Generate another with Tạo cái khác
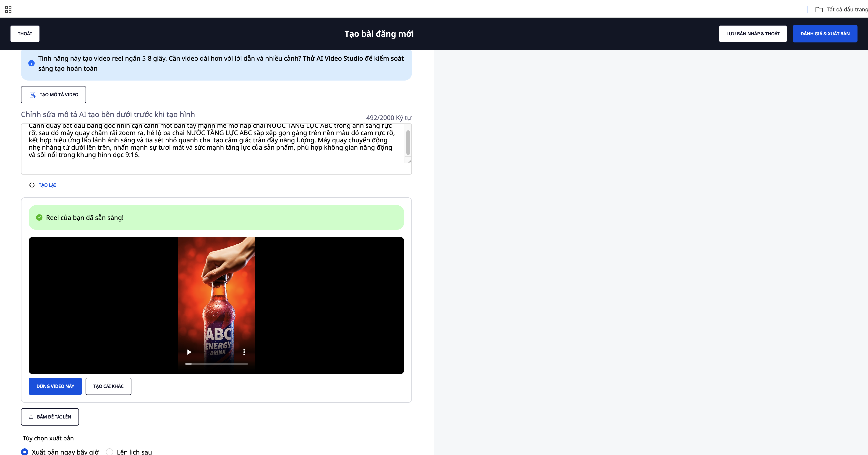 click(108, 386)
